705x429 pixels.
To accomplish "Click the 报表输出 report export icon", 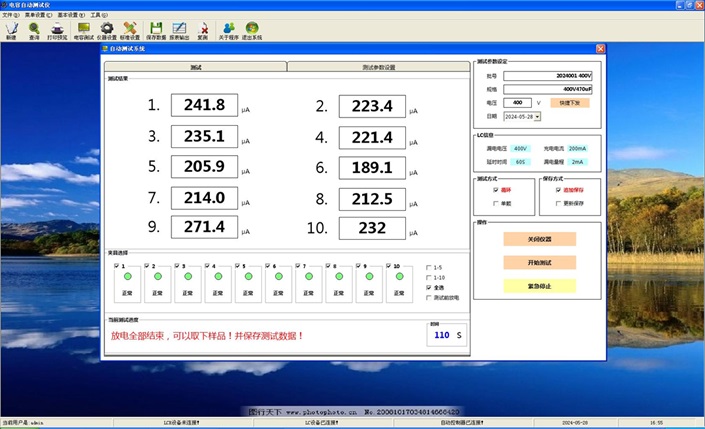I will point(179,29).
